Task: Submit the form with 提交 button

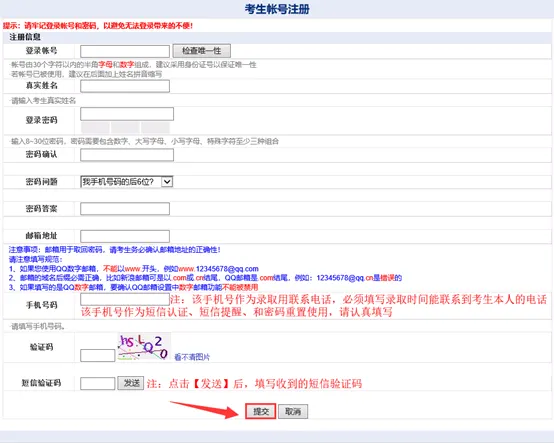Action: 261,411
